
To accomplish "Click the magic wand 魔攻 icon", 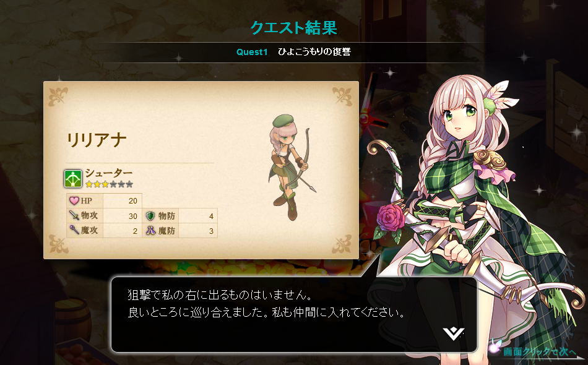I will [x=74, y=230].
